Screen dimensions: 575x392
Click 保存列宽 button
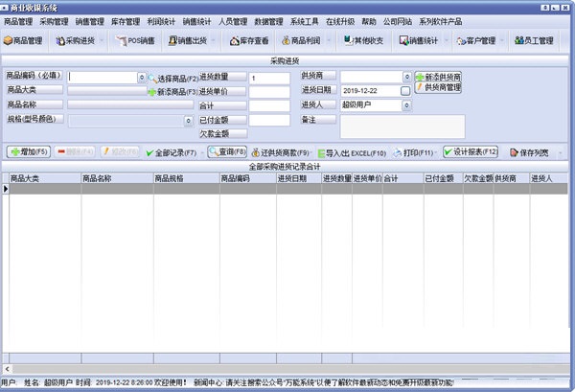(530, 153)
